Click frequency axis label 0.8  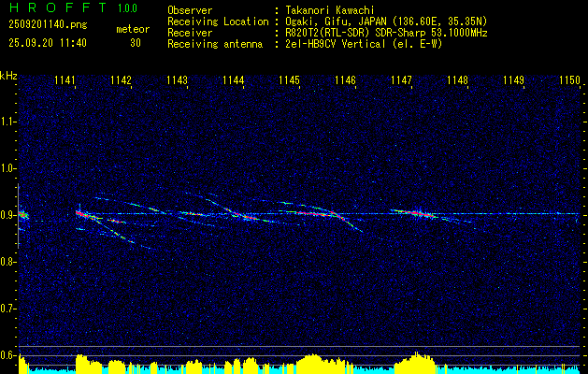7,262
